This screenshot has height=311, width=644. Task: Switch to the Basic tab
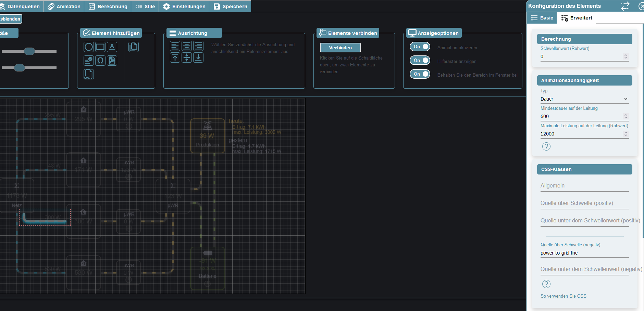542,18
